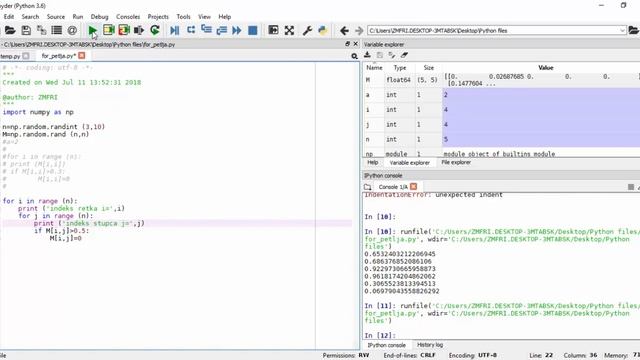640x360 pixels.
Task: Save the current file with floppy icon
Action: [x=26, y=30]
